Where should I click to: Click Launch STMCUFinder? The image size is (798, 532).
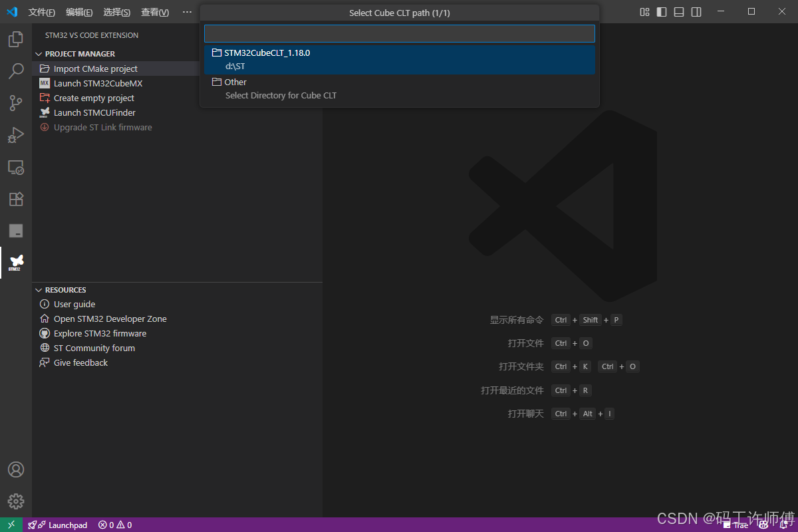[94, 112]
